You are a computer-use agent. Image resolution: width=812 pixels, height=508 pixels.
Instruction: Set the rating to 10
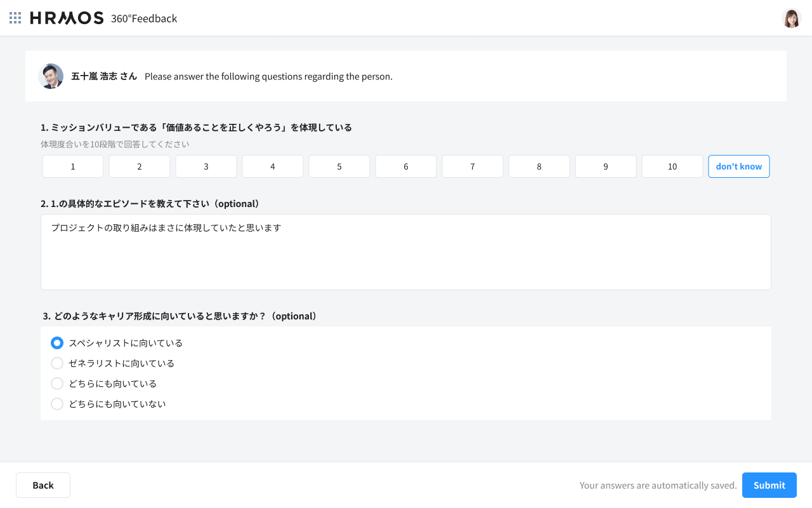672,166
